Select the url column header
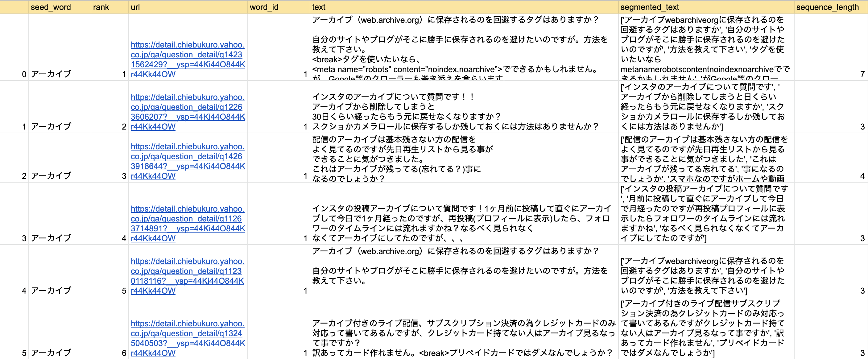 [135, 7]
